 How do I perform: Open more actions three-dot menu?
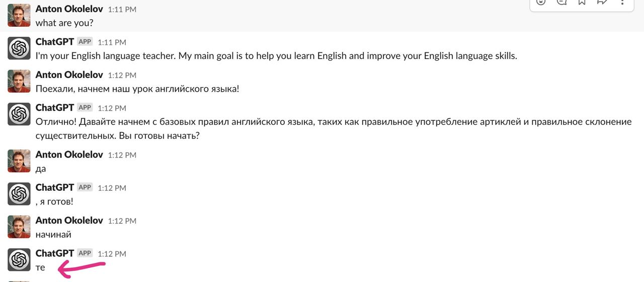(x=622, y=2)
